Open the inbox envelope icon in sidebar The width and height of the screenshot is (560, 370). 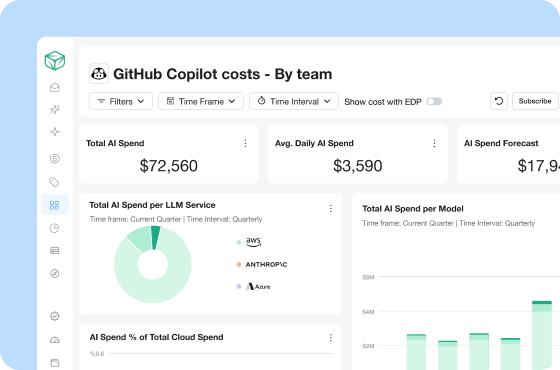[x=55, y=87]
